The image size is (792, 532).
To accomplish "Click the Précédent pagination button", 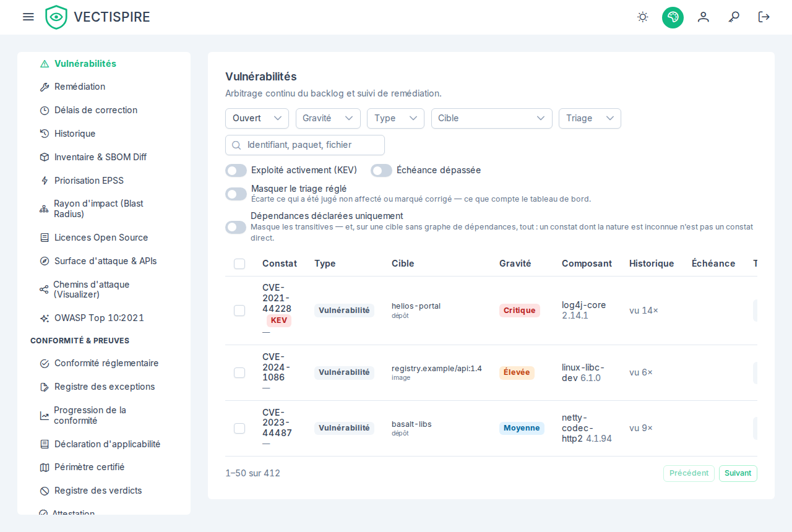I will pos(689,473).
